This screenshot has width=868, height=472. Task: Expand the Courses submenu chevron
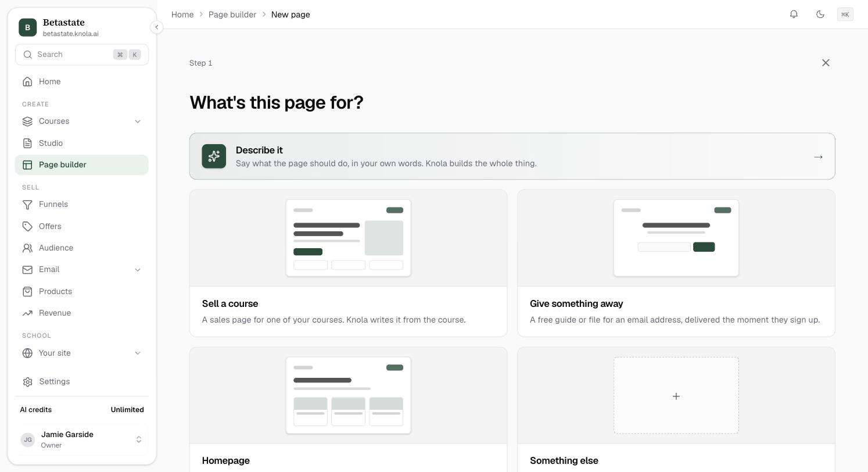pyautogui.click(x=138, y=121)
